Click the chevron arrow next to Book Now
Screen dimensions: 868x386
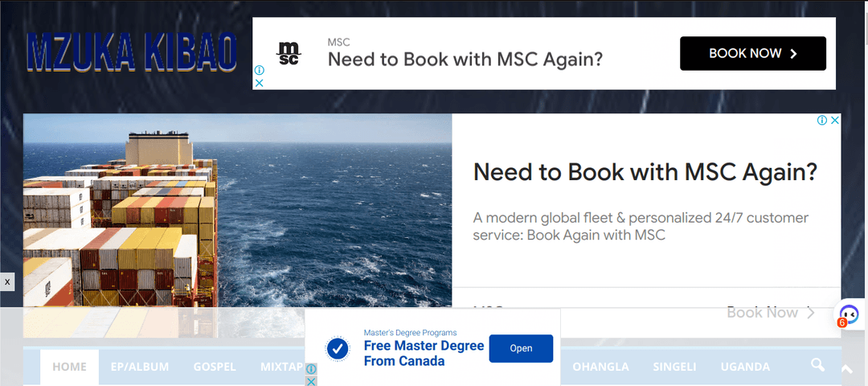(811, 313)
